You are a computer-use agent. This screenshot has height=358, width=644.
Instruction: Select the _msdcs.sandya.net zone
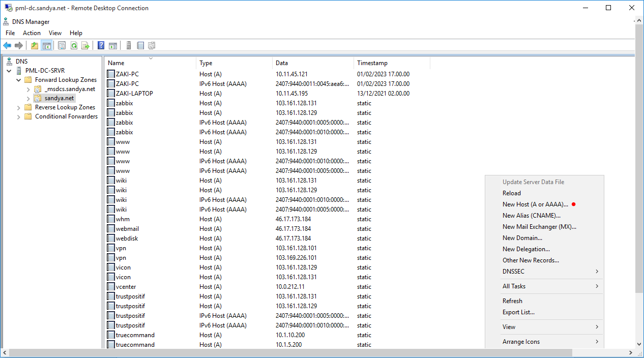pyautogui.click(x=70, y=89)
